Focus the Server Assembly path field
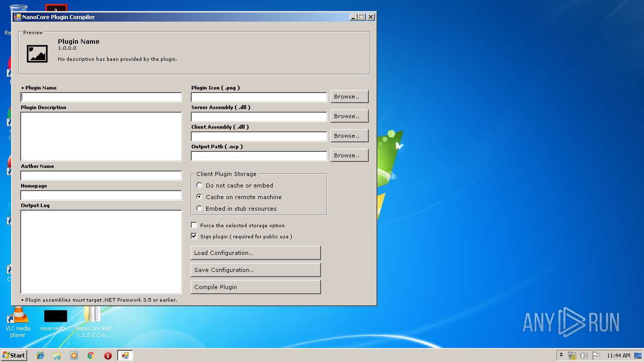Screen dimensions: 644x362 click(259, 117)
